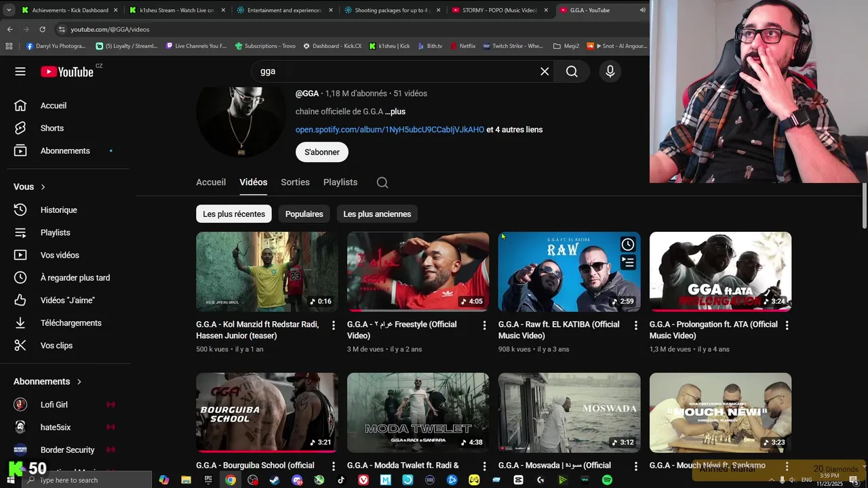Expand channel description with ...plus

click(395, 112)
